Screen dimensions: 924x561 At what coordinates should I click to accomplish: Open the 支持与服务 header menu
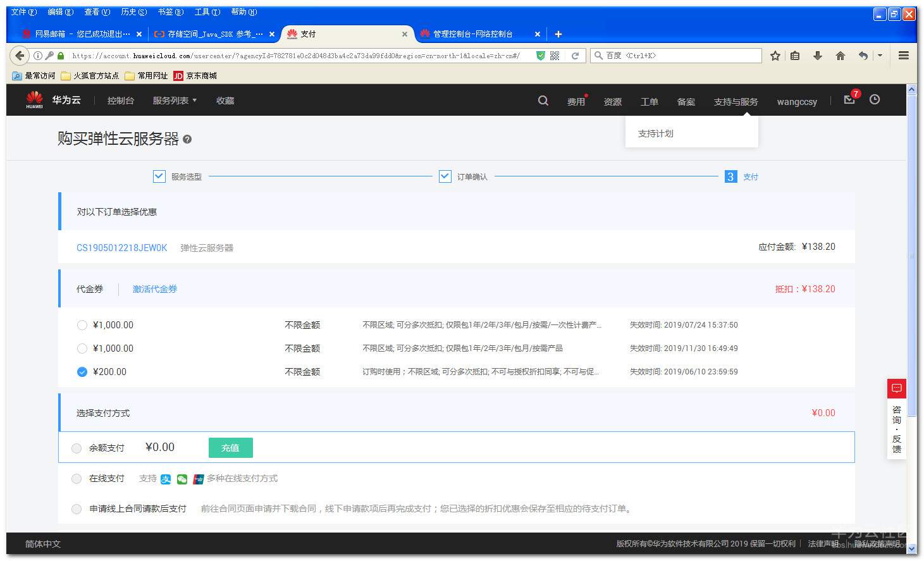pyautogui.click(x=736, y=101)
